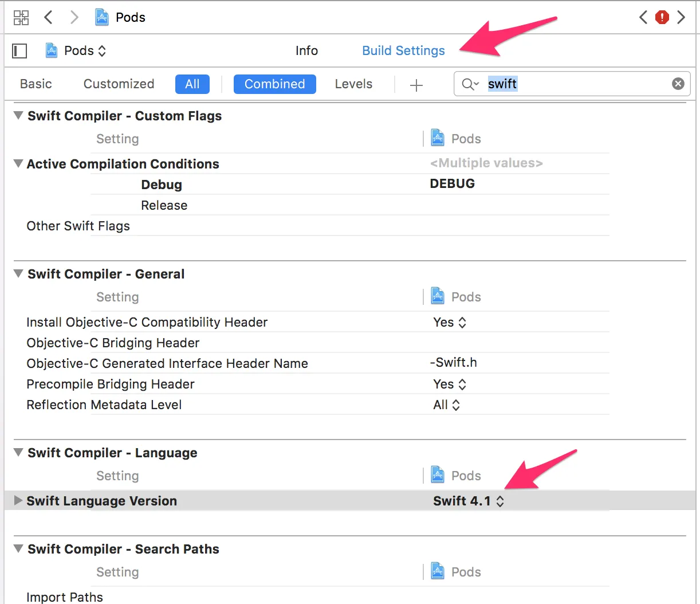The image size is (700, 604).
Task: Click Pods icon in Search Paths column header
Action: click(x=438, y=571)
